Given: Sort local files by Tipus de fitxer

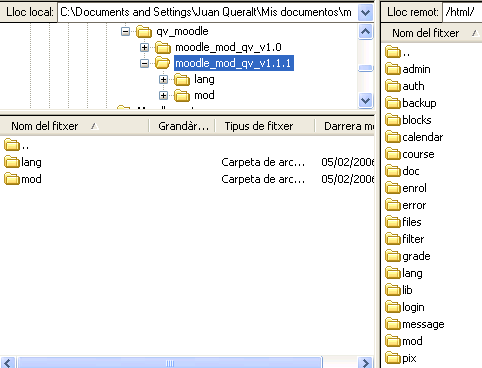Looking at the screenshot, I should click(265, 126).
